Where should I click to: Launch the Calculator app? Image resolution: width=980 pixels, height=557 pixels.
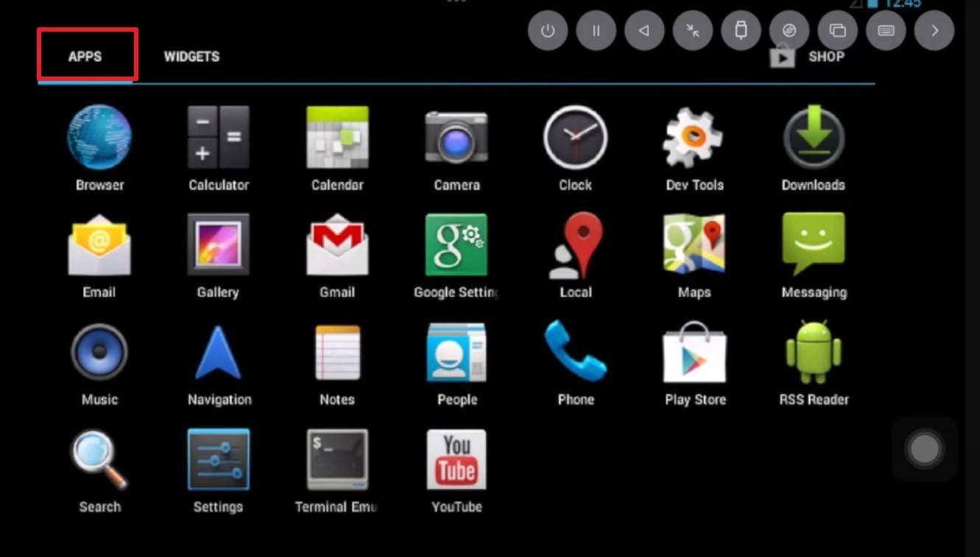[x=219, y=138]
